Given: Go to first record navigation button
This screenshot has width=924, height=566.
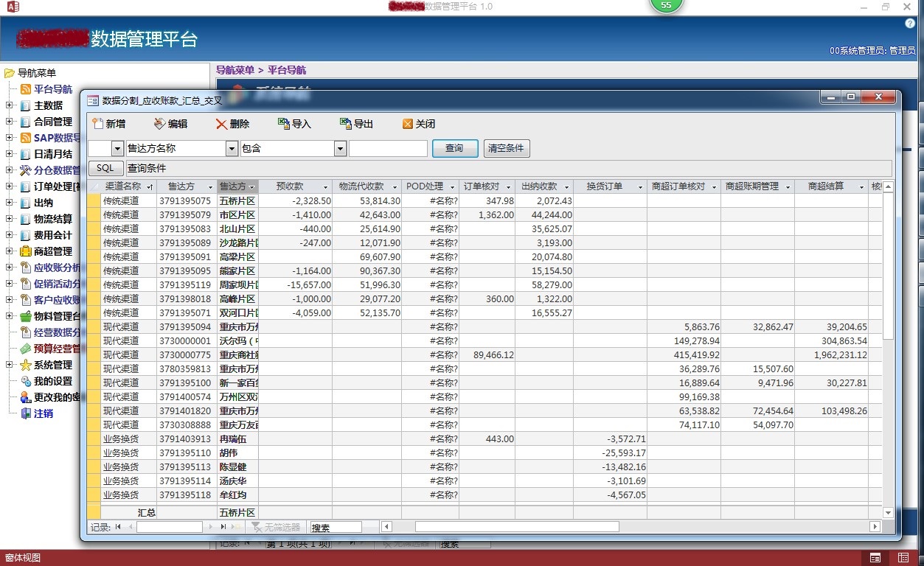Looking at the screenshot, I should (x=119, y=527).
